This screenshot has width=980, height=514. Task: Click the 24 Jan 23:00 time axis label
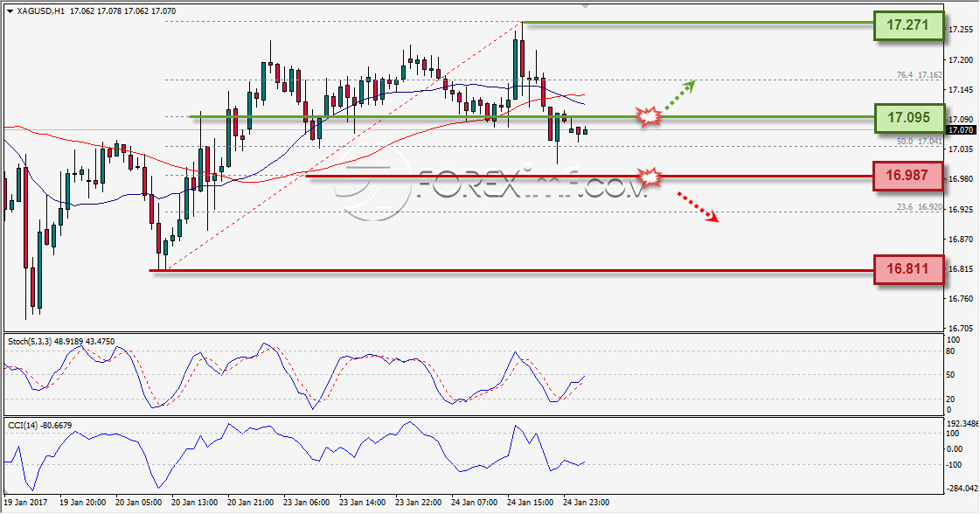[x=587, y=502]
